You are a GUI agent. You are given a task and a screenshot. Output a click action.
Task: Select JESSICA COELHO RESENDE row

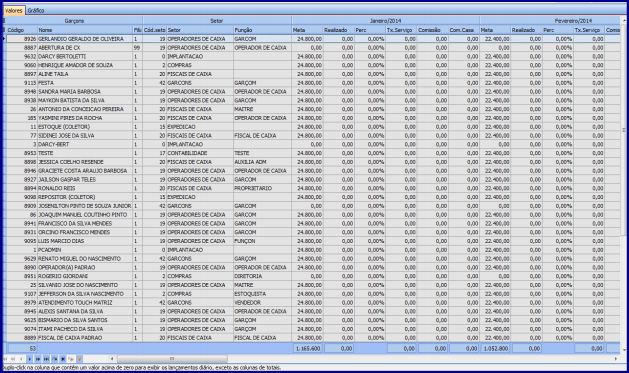(313, 162)
